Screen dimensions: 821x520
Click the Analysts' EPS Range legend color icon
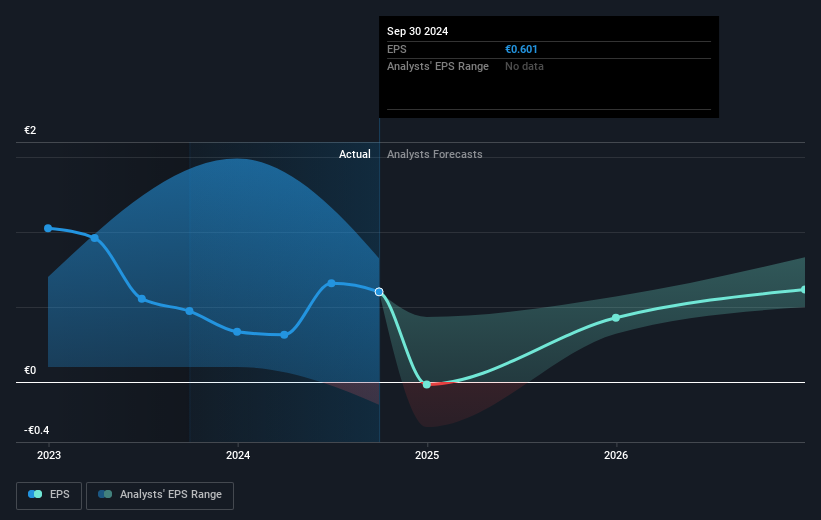tap(105, 494)
